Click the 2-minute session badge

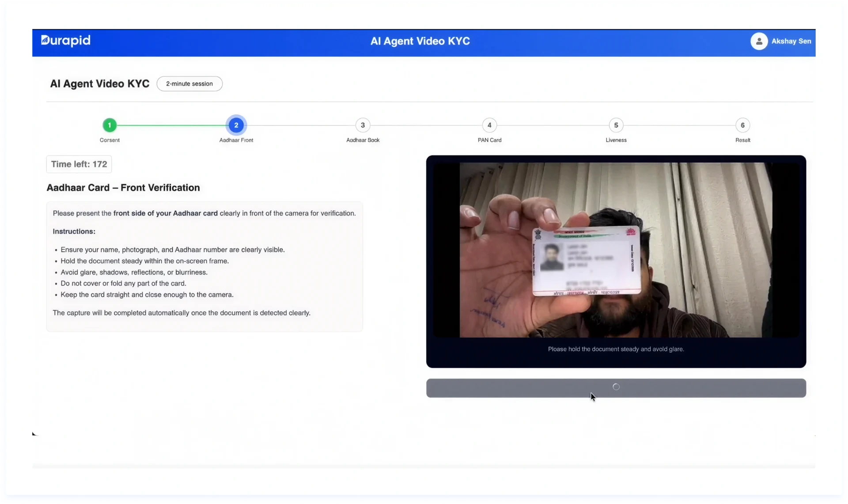pos(189,84)
